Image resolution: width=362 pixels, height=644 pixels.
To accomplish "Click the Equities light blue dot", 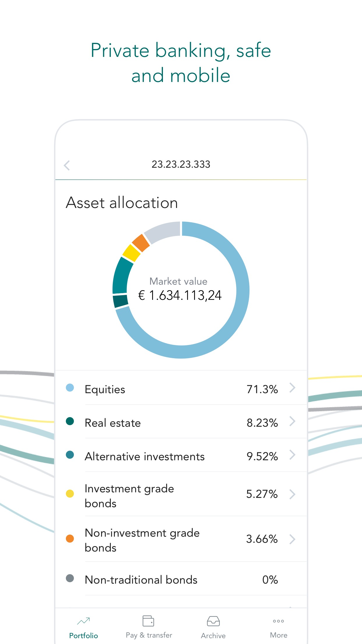I will pos(70,388).
